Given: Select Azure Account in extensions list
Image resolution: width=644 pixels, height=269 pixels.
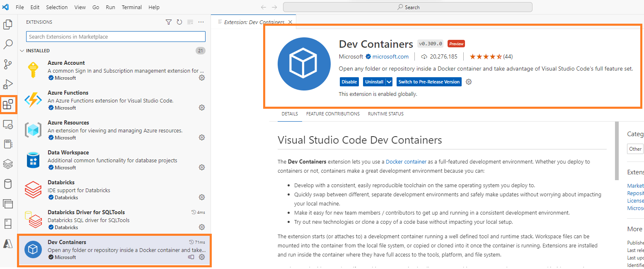Looking at the screenshot, I should pyautogui.click(x=114, y=70).
